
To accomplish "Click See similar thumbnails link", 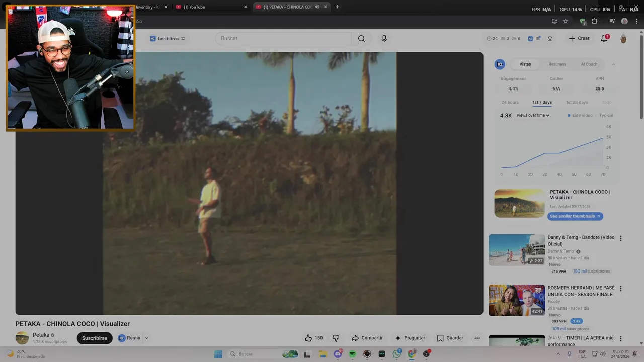I will (575, 216).
